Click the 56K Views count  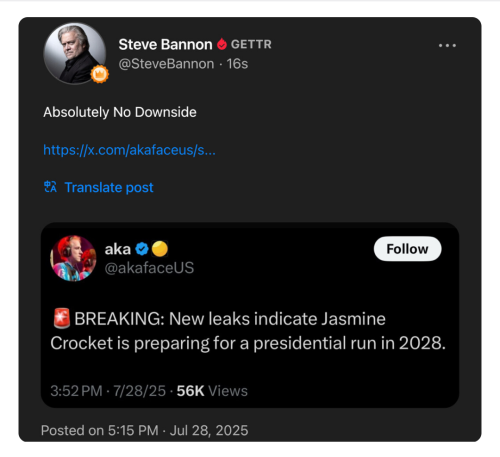coord(212,391)
